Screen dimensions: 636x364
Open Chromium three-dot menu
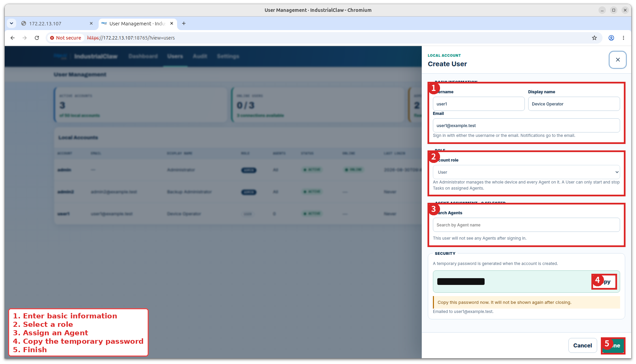pos(623,38)
